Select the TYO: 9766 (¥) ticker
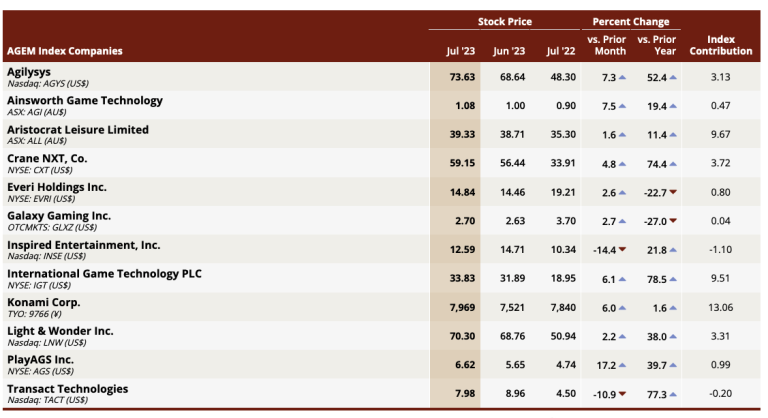Screen dimensions: 768x418 34,314
